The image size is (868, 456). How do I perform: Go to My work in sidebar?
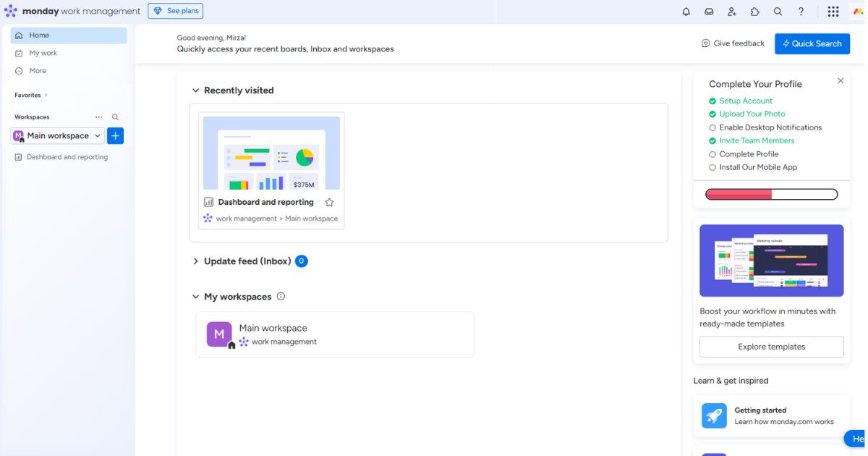point(43,53)
